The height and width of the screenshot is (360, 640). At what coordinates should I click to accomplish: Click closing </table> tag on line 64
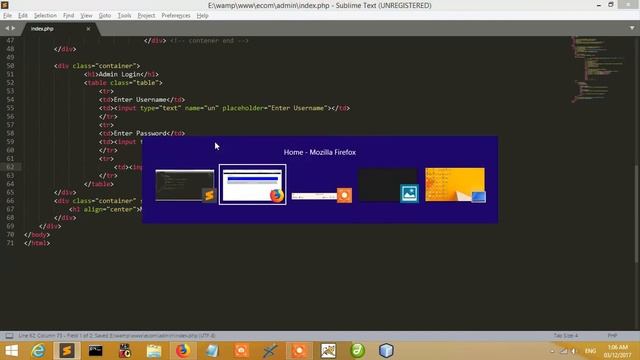tap(99, 184)
